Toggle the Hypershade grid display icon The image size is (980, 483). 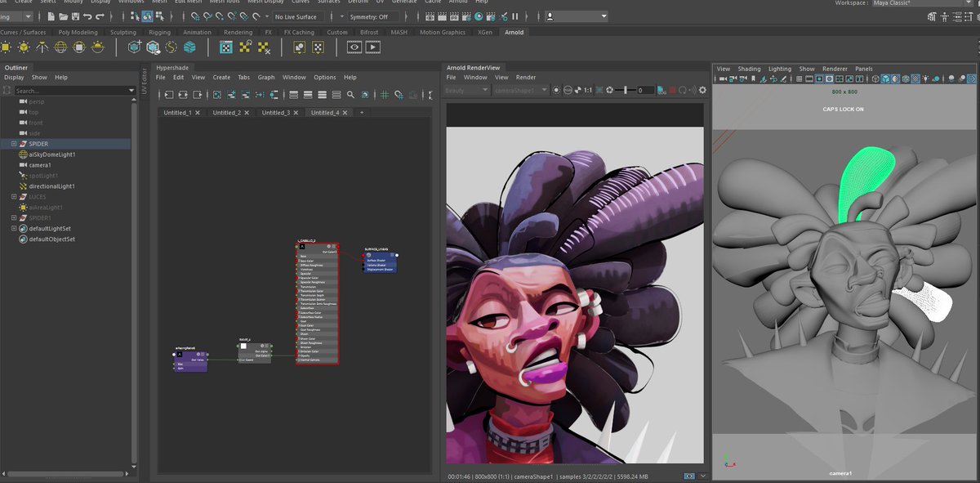[384, 95]
